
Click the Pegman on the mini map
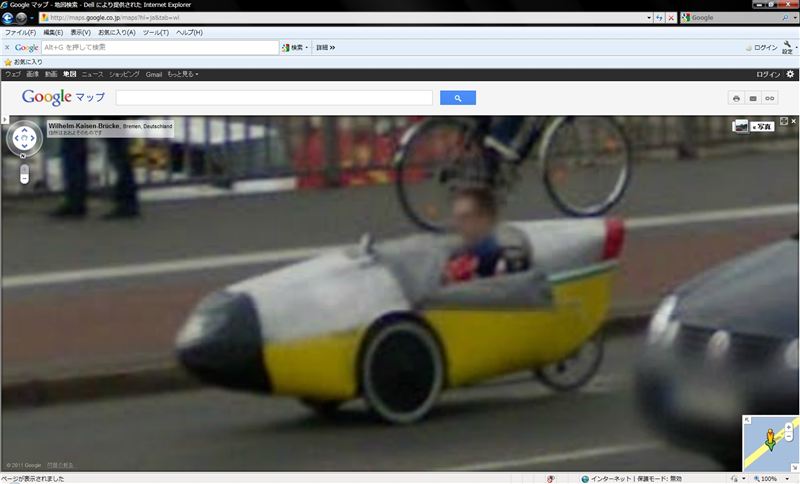click(770, 439)
